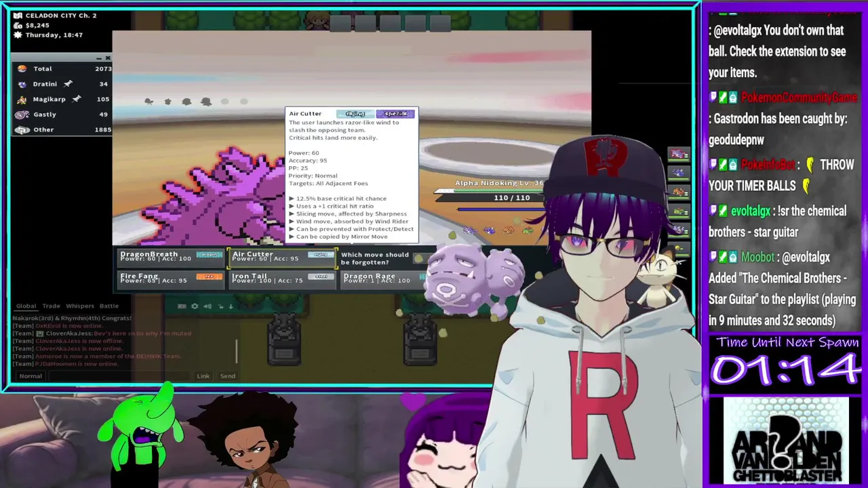Click the Fire type tag on Fire Fang
This screenshot has width=868, height=488.
pyautogui.click(x=210, y=277)
